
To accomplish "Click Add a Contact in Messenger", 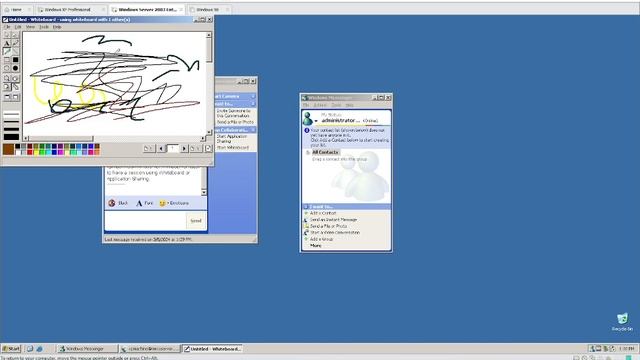I will coord(322,213).
